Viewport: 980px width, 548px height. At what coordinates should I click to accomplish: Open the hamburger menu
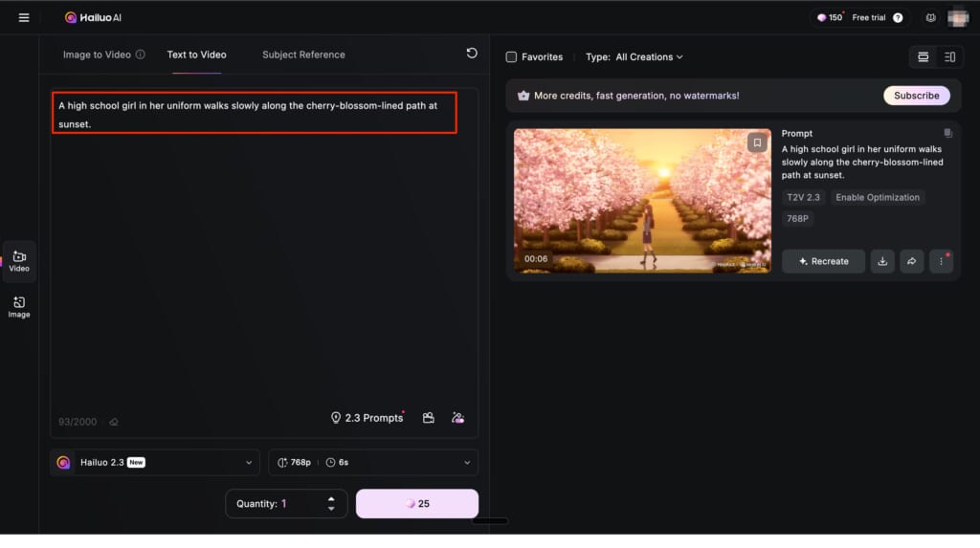pyautogui.click(x=24, y=17)
